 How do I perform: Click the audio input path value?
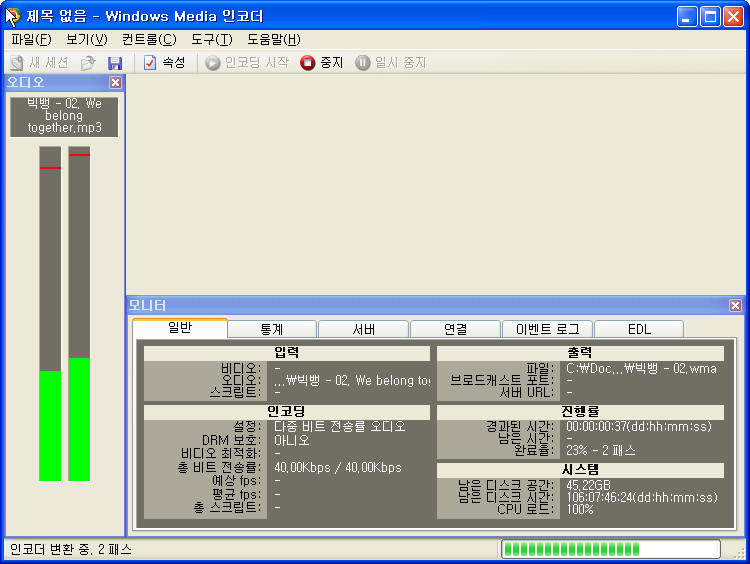[352, 381]
